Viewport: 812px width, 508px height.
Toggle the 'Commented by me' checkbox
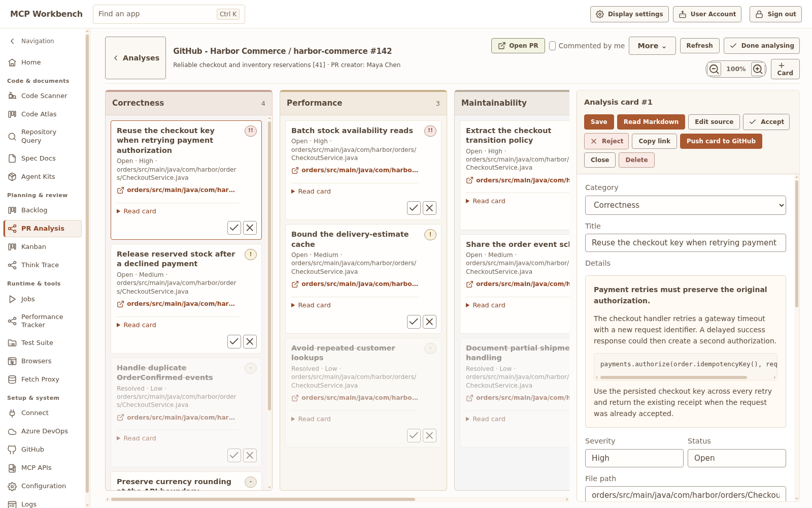click(553, 46)
